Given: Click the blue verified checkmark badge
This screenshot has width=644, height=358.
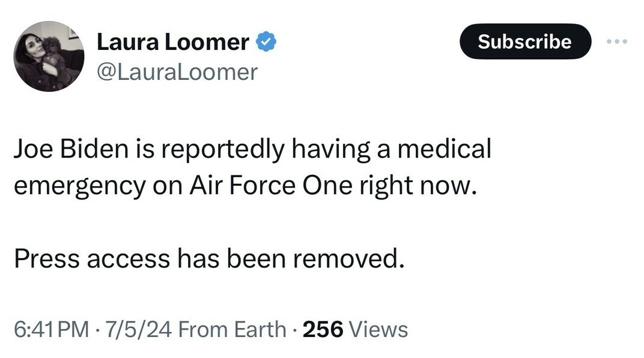Looking at the screenshot, I should [x=266, y=42].
